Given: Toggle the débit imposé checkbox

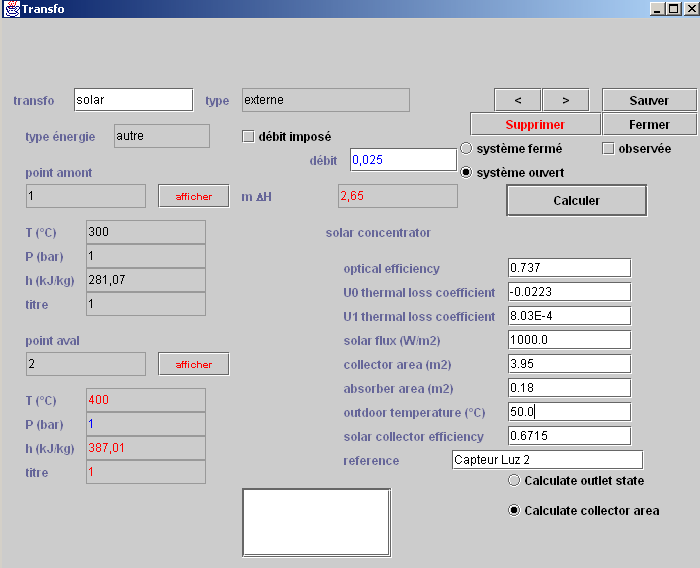Looking at the screenshot, I should (248, 136).
